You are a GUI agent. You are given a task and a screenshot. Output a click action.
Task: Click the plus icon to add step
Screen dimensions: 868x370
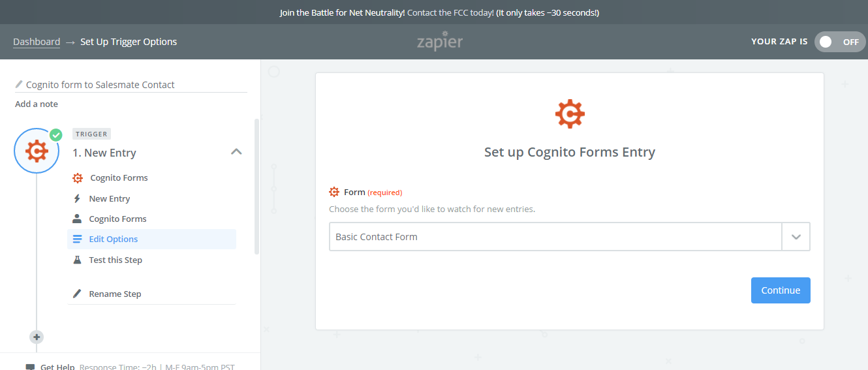37,337
